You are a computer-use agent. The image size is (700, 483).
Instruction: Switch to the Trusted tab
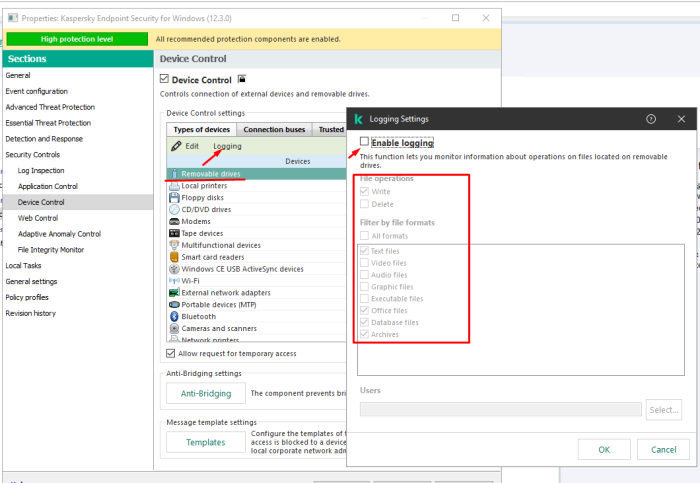(x=330, y=129)
